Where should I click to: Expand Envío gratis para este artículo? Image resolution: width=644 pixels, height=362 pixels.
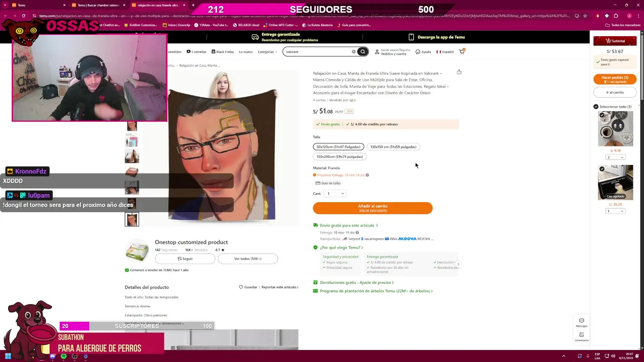[x=345, y=225]
